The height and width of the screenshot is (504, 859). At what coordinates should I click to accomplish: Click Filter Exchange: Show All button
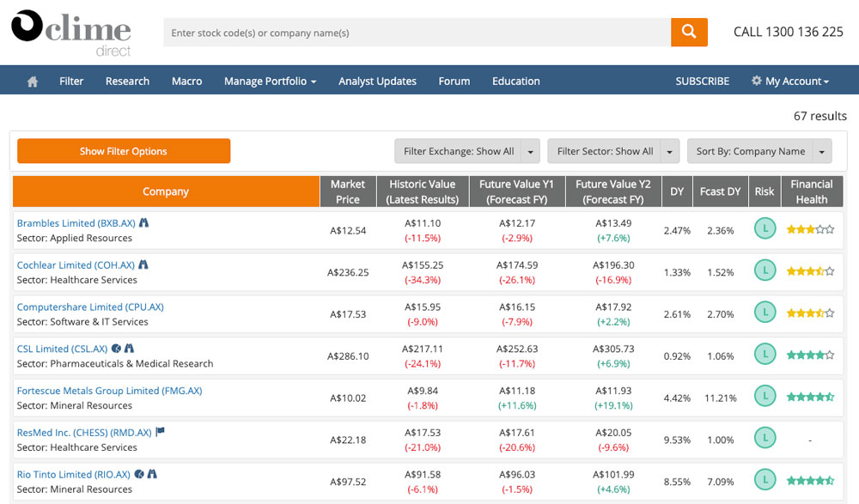pos(459,151)
